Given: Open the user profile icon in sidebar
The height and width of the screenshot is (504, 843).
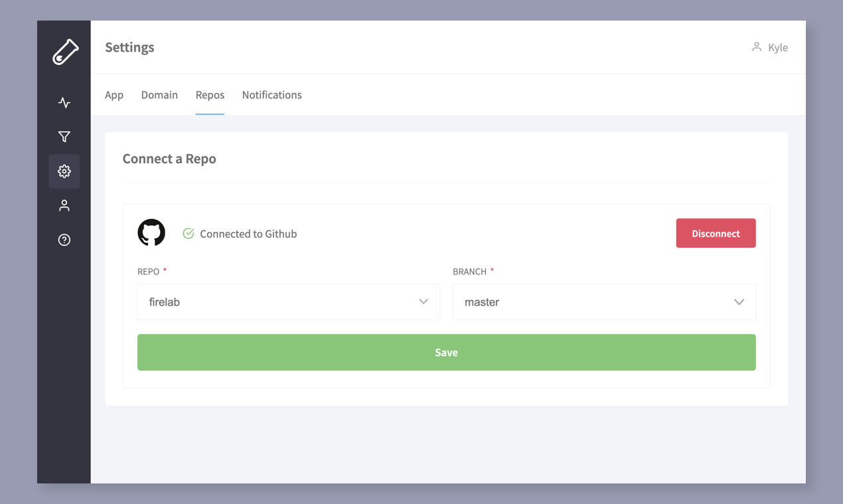Looking at the screenshot, I should point(64,206).
